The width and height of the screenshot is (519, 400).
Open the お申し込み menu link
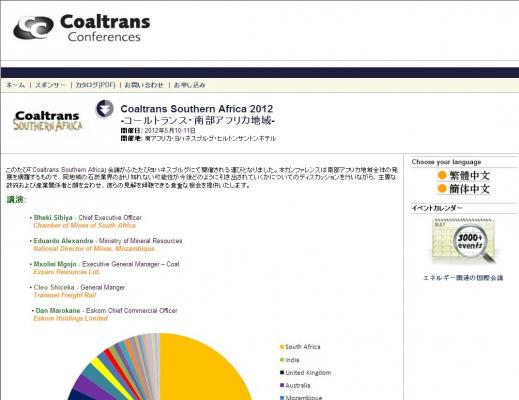pyautogui.click(x=189, y=85)
